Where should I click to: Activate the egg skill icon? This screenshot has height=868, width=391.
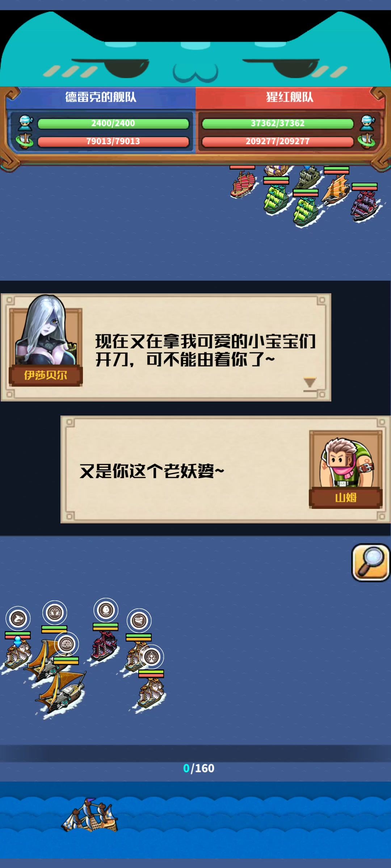(106, 610)
